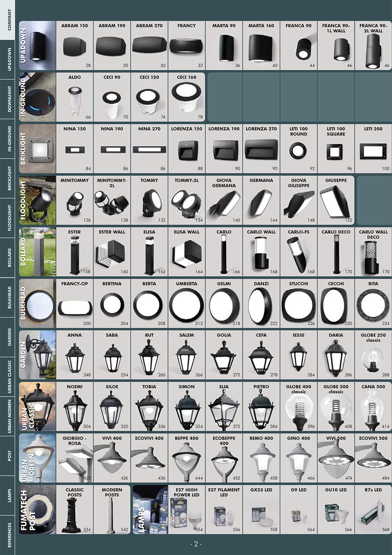Select the R7s LED lamp

click(x=373, y=510)
